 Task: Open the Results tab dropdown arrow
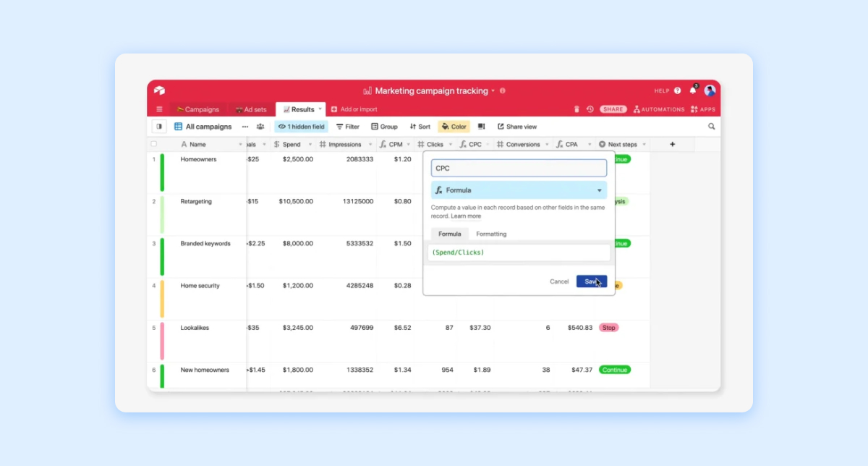pos(320,109)
